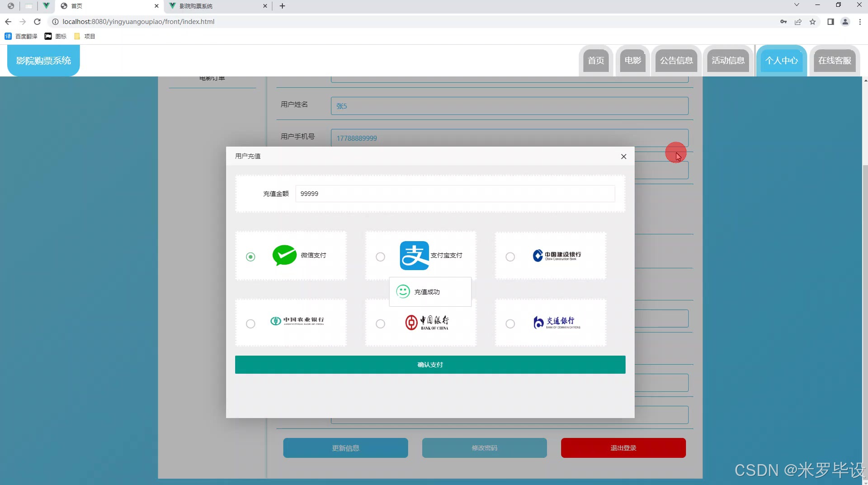868x485 pixels.
Task: Open the 百度翻译 bookmark
Action: (x=21, y=36)
